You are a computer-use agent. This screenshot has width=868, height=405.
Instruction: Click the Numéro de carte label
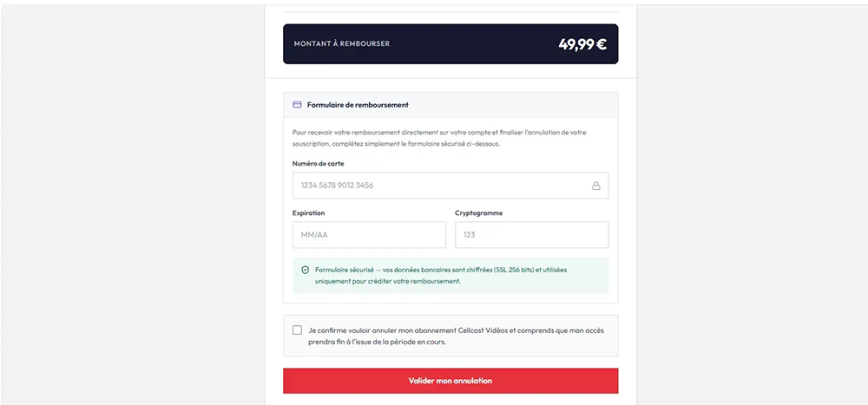(x=319, y=163)
